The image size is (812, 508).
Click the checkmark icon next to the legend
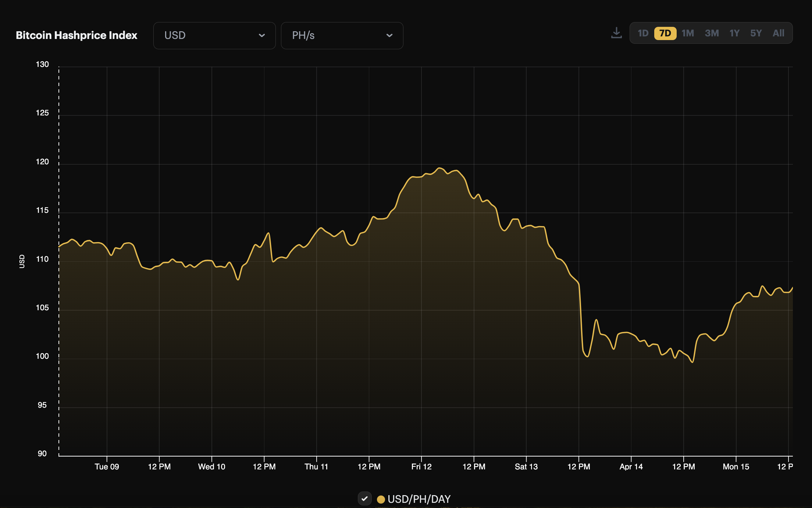[365, 499]
